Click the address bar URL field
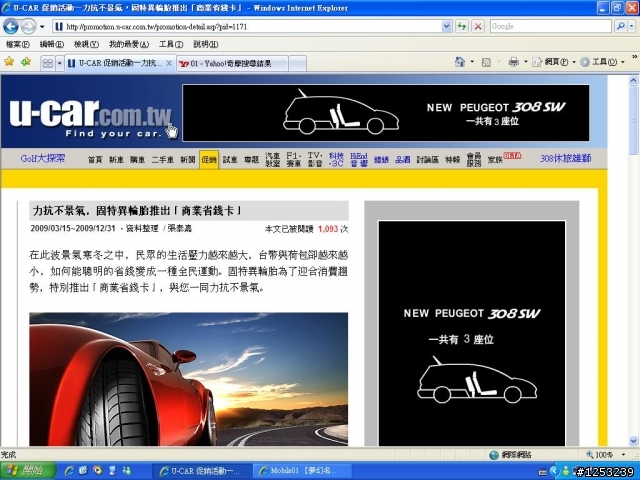Image resolution: width=640 pixels, height=480 pixels. (247, 27)
